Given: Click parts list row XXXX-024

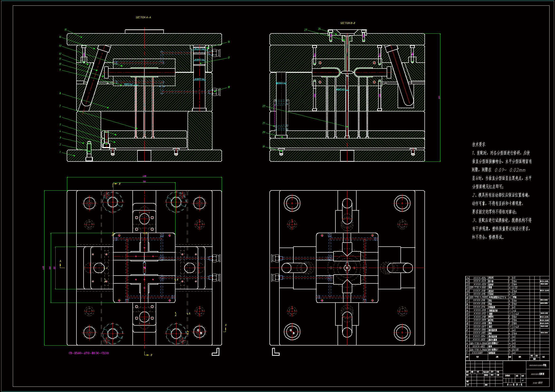Looking at the screenshot, I should 480,278.
